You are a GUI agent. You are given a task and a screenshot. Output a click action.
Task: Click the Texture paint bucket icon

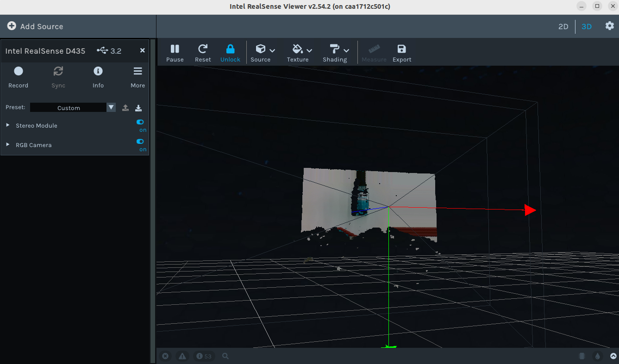pyautogui.click(x=298, y=49)
